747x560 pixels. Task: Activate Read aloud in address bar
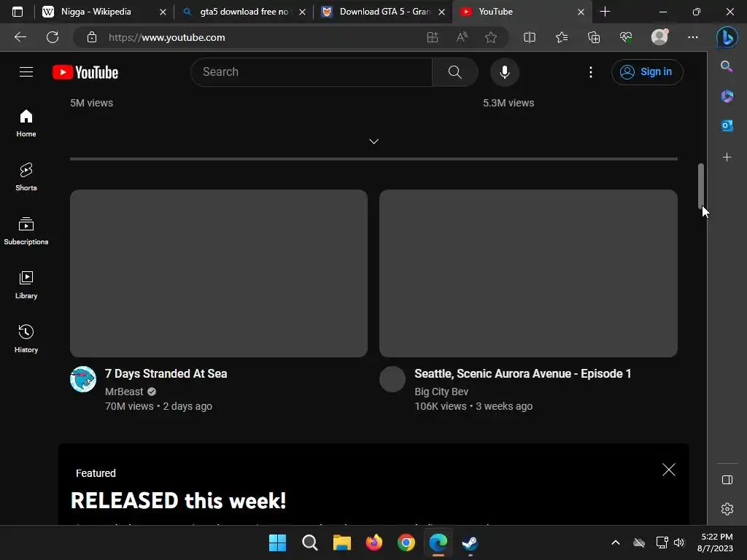point(462,37)
